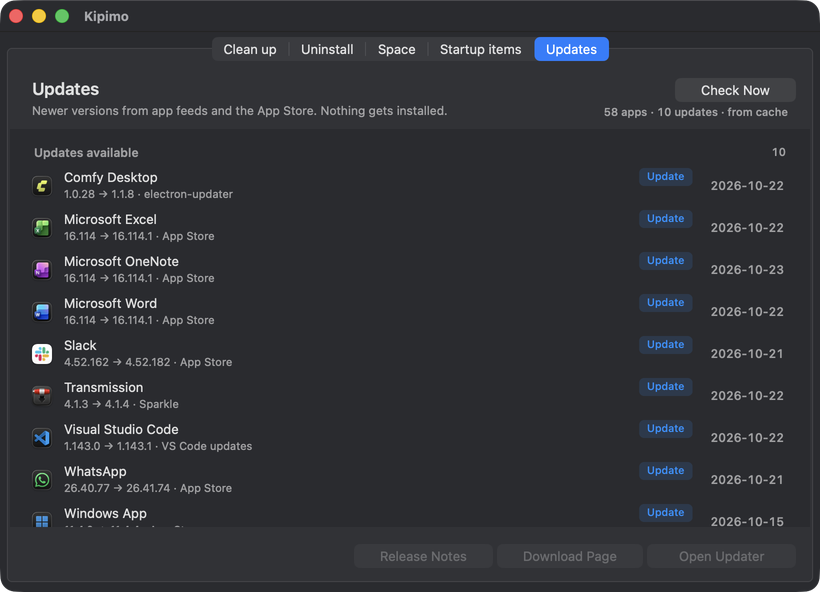Click the '26.40.77 → 26.41.74 · App Store' text
Viewport: 820px width, 592px height.
(x=147, y=488)
